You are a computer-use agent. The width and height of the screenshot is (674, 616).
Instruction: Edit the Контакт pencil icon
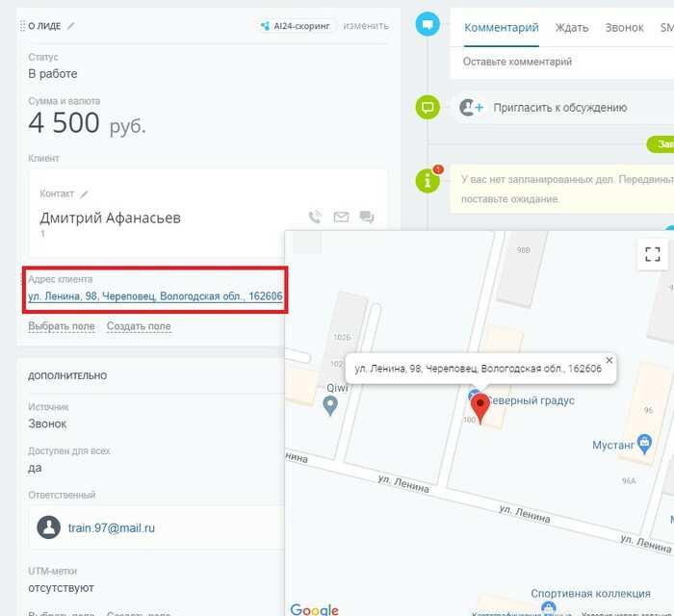[85, 194]
